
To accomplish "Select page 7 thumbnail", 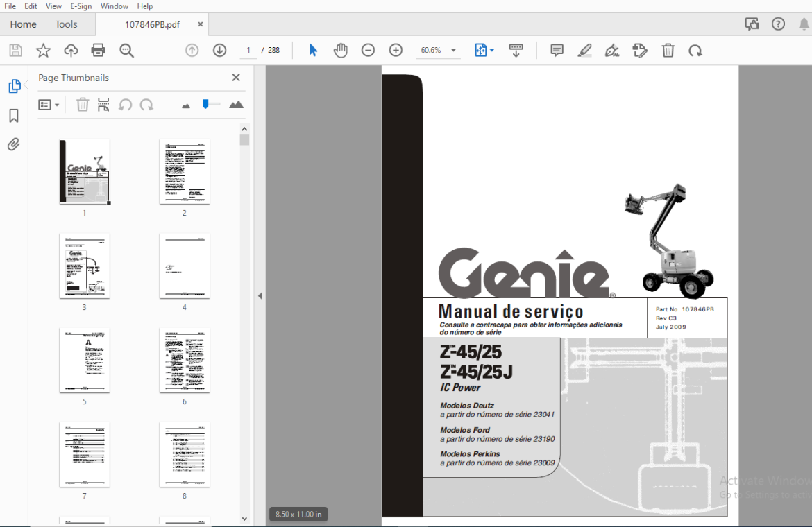I will click(x=85, y=454).
